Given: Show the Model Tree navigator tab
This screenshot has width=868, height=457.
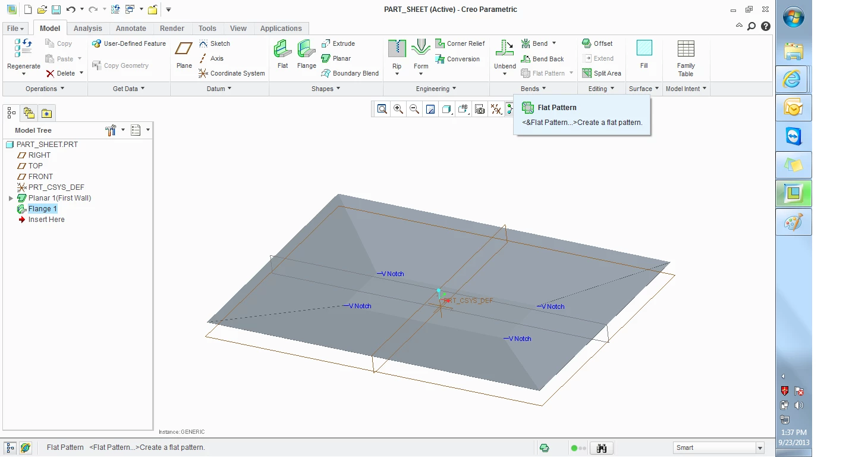Looking at the screenshot, I should point(11,112).
